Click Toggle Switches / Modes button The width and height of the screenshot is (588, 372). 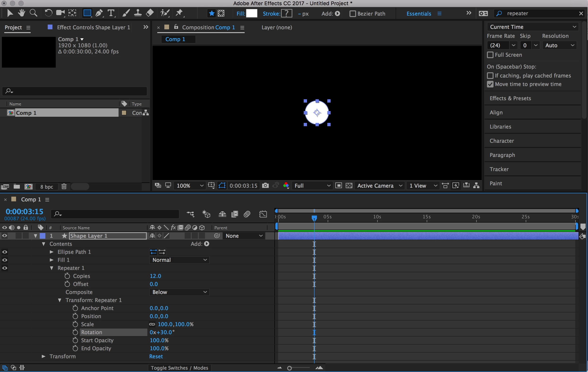(179, 368)
